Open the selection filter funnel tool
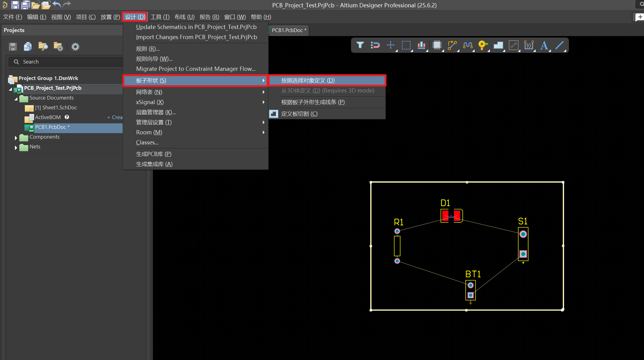 (x=360, y=45)
